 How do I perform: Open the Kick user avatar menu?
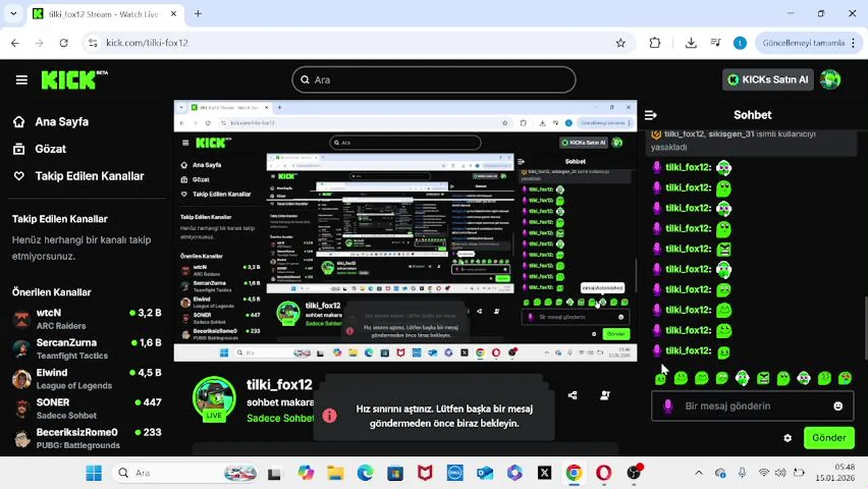[830, 79]
